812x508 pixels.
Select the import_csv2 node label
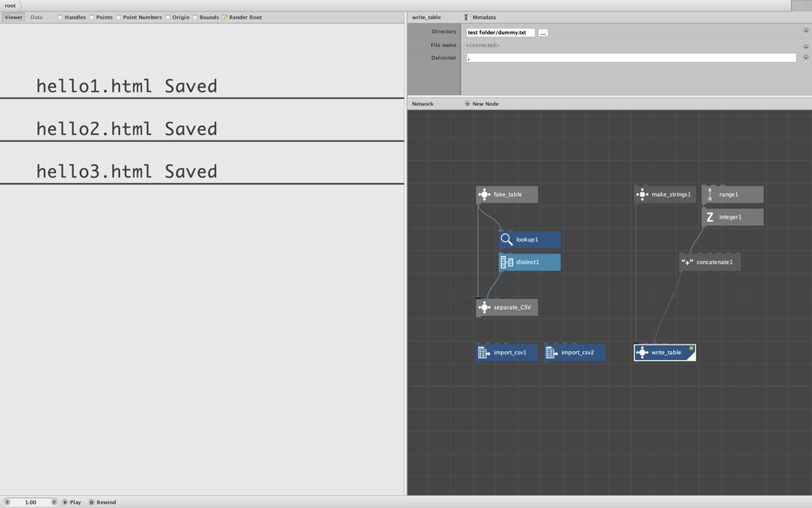(577, 353)
